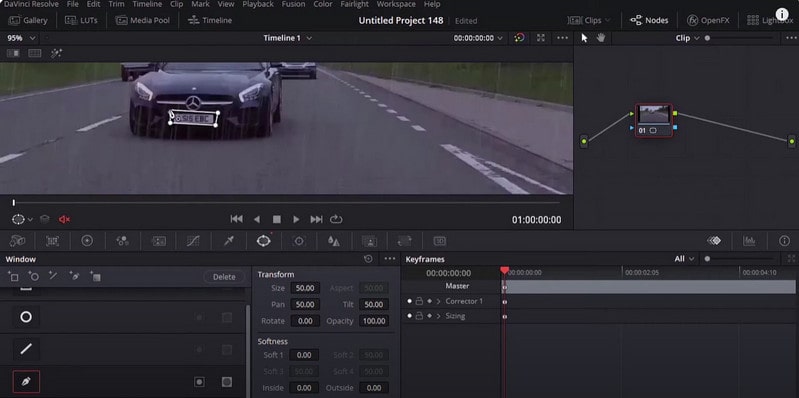This screenshot has width=799, height=398.
Task: Open the Power Window palette icon
Action: click(x=263, y=241)
